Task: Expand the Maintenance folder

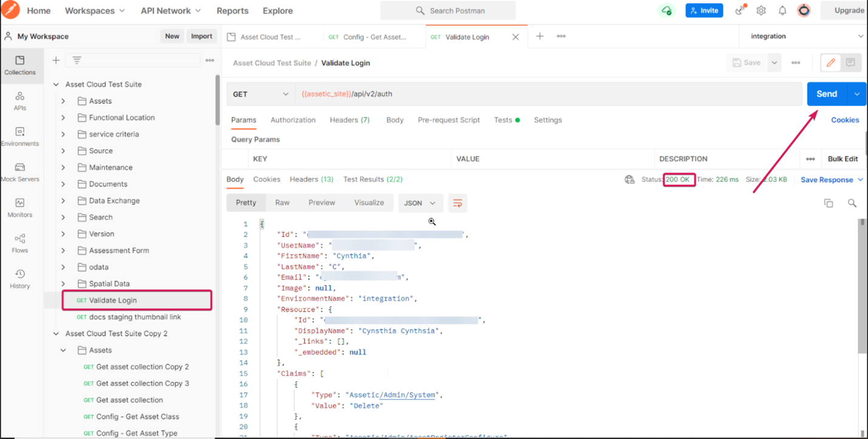Action: point(63,167)
